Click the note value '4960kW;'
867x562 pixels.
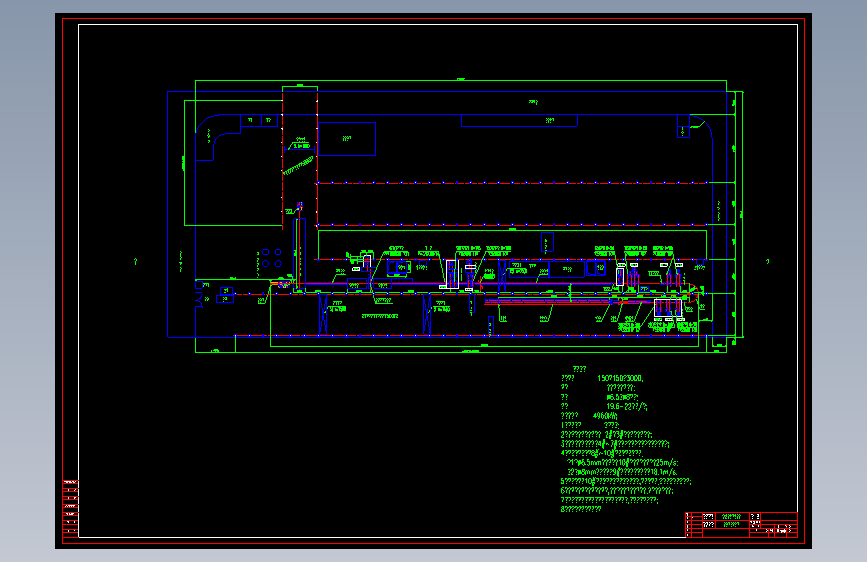(605, 415)
